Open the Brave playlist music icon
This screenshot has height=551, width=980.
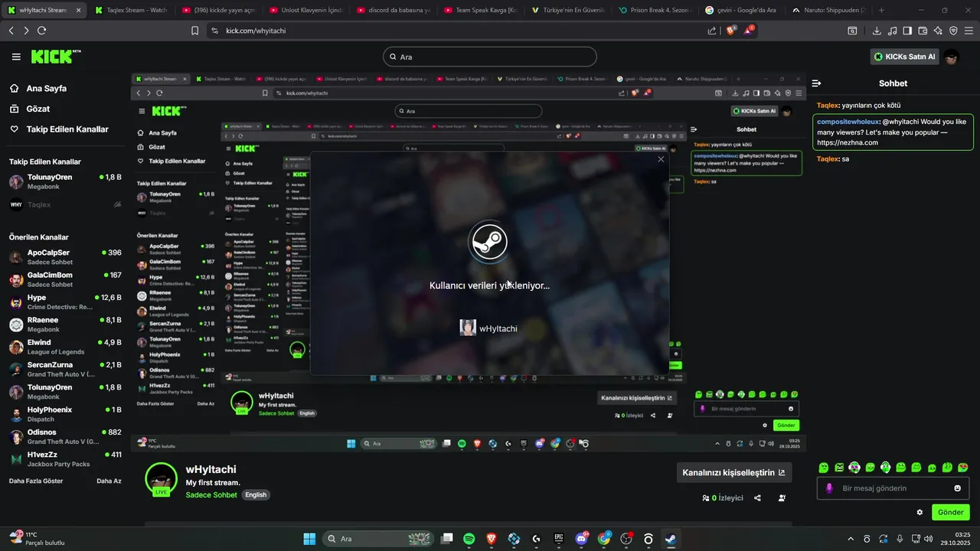[x=892, y=31]
